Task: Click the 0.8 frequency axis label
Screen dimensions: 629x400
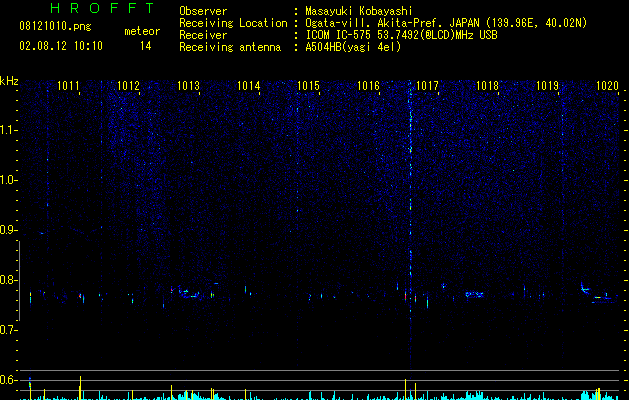Action: click(x=8, y=280)
